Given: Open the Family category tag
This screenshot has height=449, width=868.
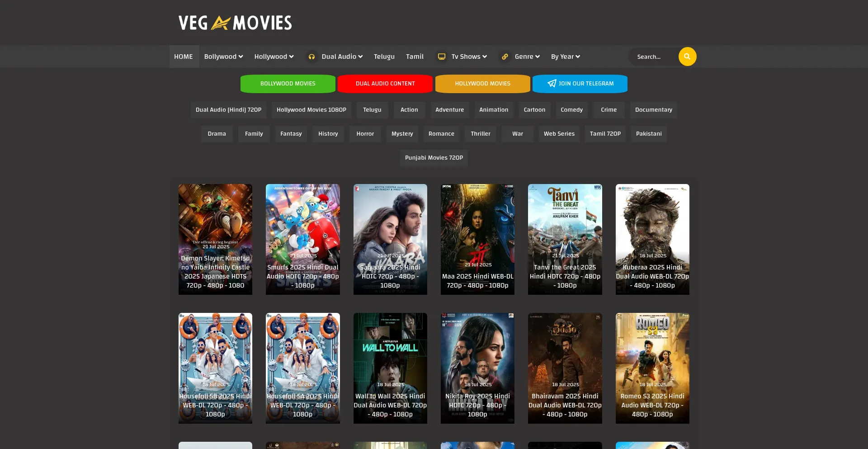Looking at the screenshot, I should point(254,134).
